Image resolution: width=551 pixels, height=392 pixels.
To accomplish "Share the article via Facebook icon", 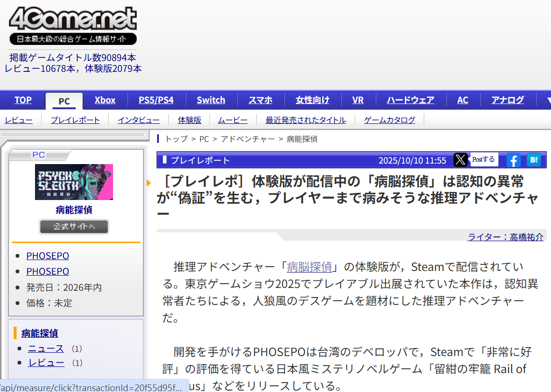I will coord(514,160).
